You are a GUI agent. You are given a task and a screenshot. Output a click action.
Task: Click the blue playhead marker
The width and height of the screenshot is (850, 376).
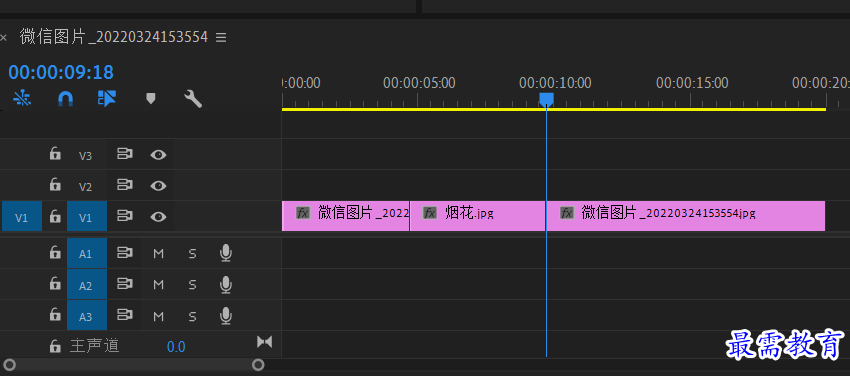tap(546, 100)
